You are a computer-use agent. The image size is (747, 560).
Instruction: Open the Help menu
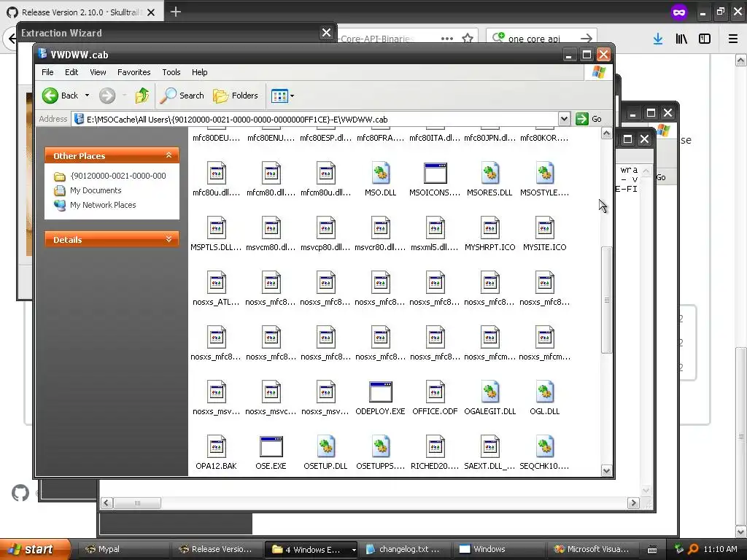tap(200, 72)
